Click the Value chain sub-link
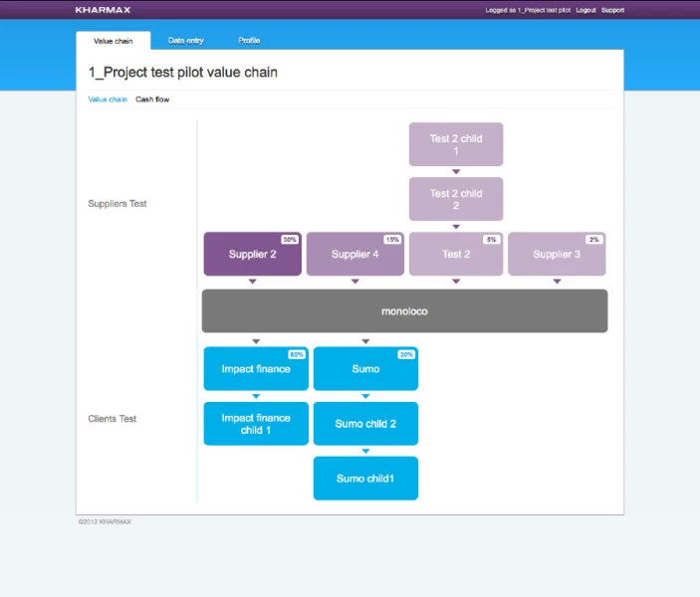This screenshot has width=700, height=597. [108, 99]
